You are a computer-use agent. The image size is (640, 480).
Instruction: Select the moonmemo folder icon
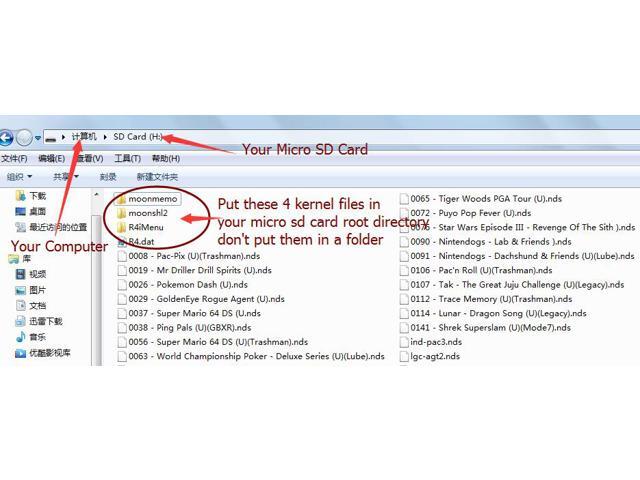[x=121, y=199]
